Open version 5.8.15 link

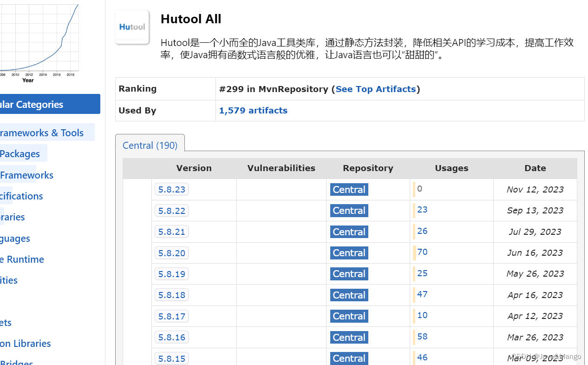pos(172,358)
